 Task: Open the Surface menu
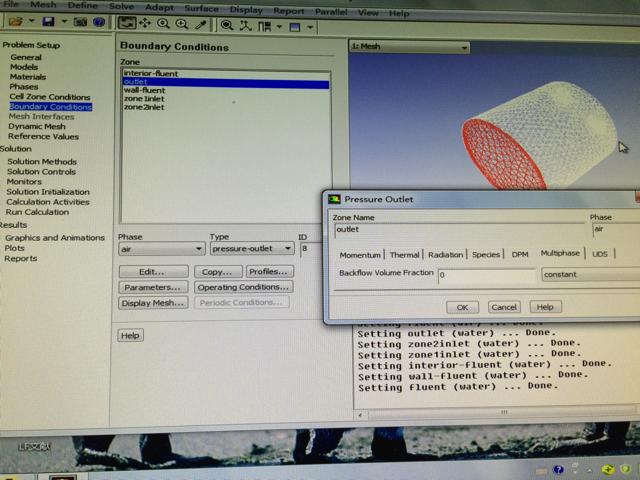[202, 9]
